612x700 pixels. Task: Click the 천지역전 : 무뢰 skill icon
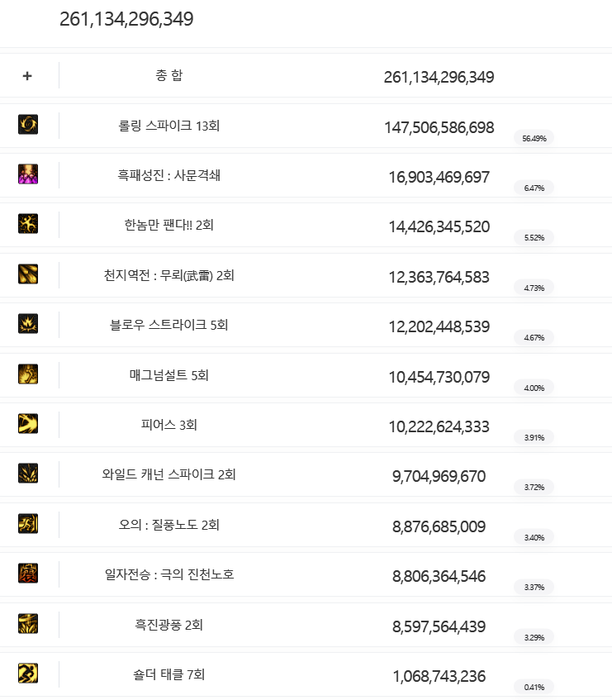point(28,274)
